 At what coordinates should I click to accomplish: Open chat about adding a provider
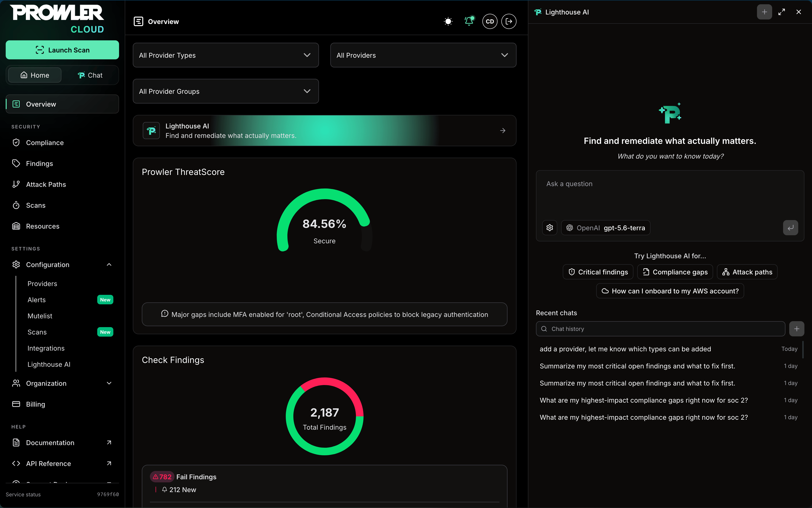click(668, 349)
